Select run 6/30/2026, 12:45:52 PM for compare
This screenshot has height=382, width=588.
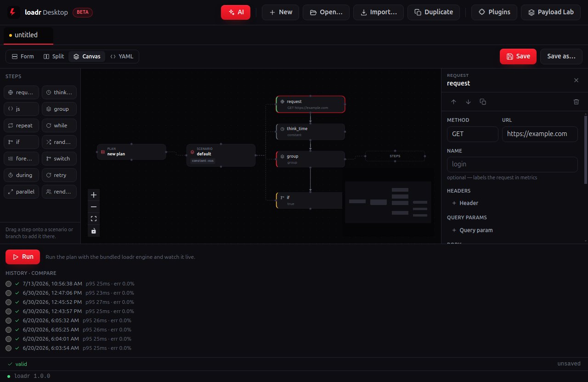[8, 302]
